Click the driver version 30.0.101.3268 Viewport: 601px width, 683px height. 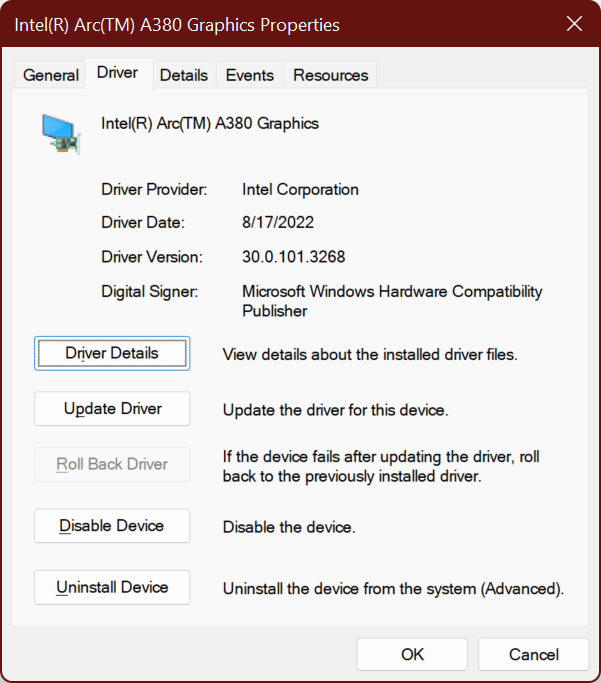click(x=294, y=257)
